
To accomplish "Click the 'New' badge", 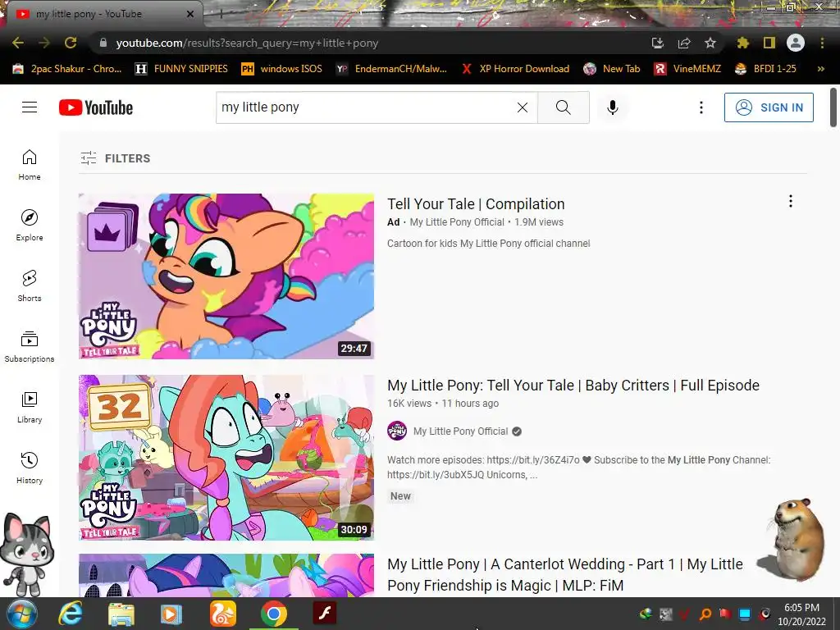I will click(400, 496).
